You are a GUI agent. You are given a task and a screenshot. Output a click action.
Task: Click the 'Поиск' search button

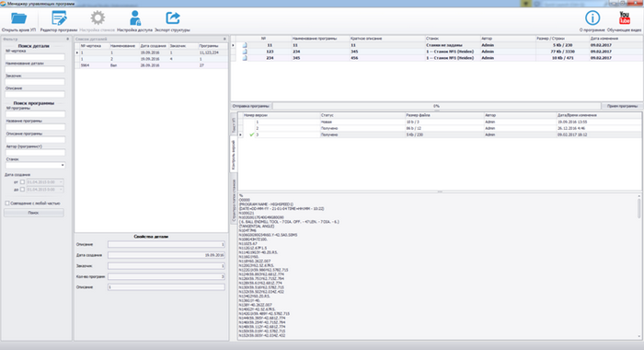[x=34, y=213]
